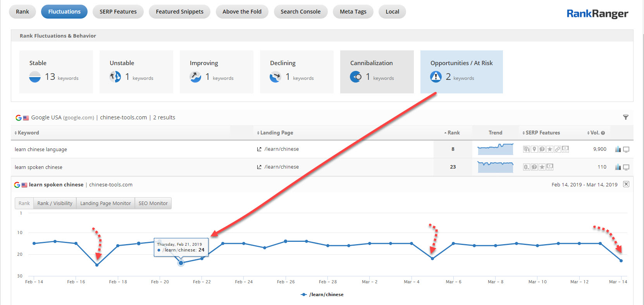Viewport: 644px width, 305px height.
Task: Open the table filter funnel icon
Action: [625, 117]
